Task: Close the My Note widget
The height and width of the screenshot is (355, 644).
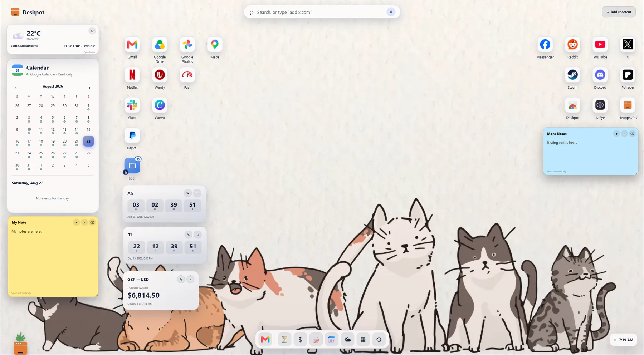Action: pyautogui.click(x=84, y=222)
